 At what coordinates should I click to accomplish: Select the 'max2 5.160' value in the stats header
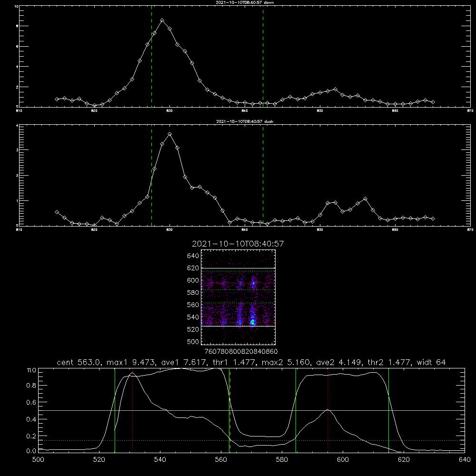[285, 362]
